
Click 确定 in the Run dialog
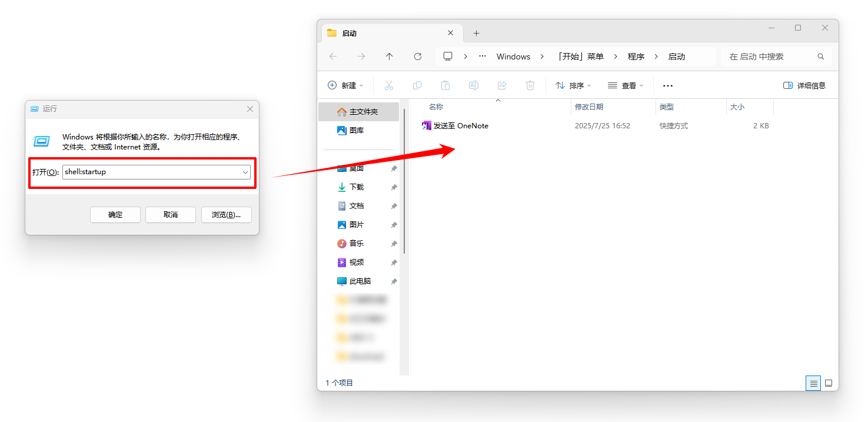115,215
